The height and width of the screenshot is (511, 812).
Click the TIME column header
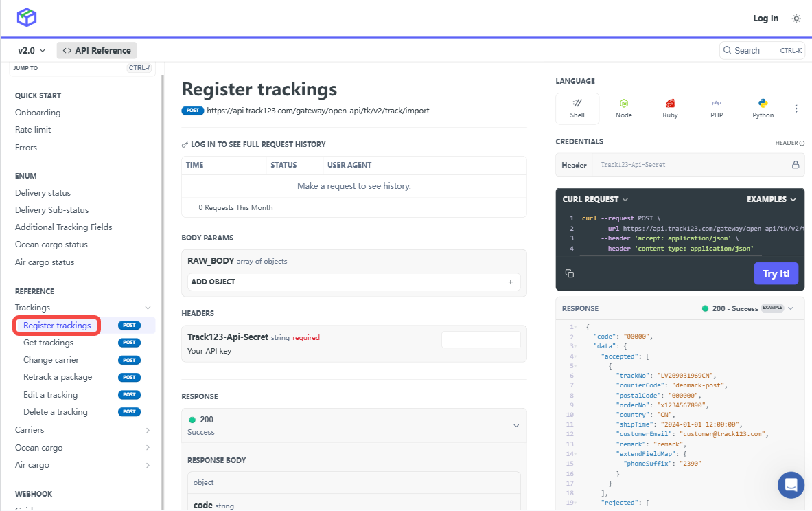tap(195, 165)
